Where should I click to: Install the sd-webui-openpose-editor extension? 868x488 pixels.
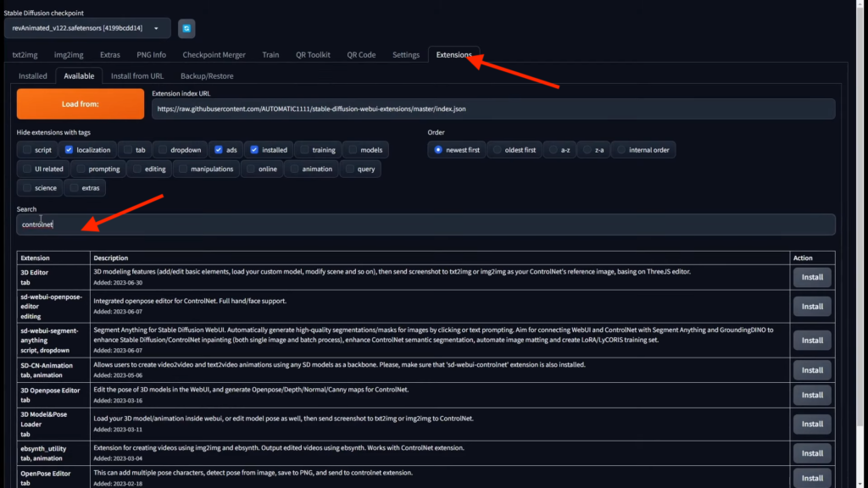(x=812, y=306)
